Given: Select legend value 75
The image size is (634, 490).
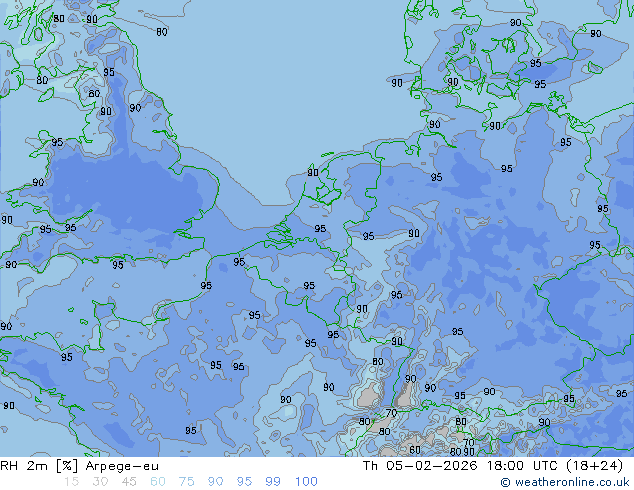Looking at the screenshot, I should 186,482.
